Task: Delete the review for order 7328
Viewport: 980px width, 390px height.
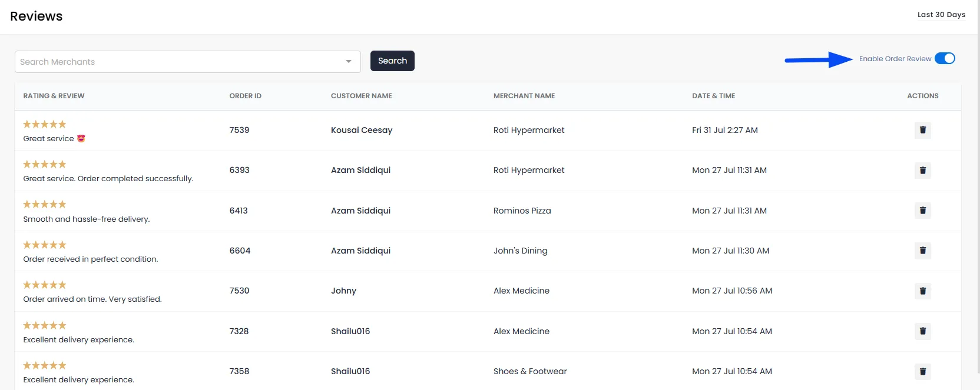Action: (x=923, y=331)
